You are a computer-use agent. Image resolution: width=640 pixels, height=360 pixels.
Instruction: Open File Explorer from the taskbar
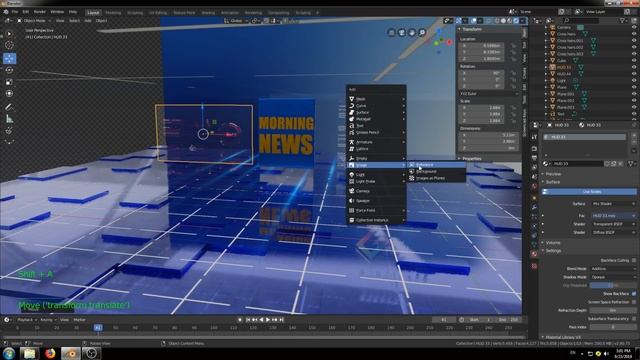tap(29, 353)
